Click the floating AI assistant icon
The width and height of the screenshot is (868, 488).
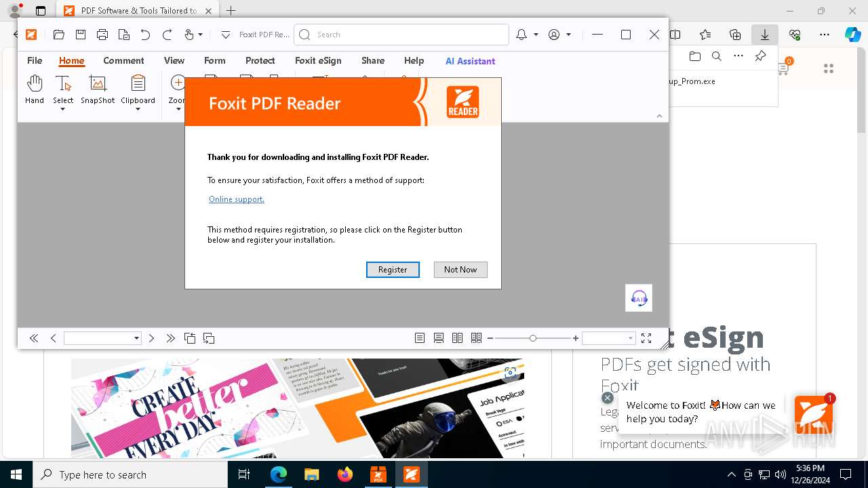(x=639, y=298)
